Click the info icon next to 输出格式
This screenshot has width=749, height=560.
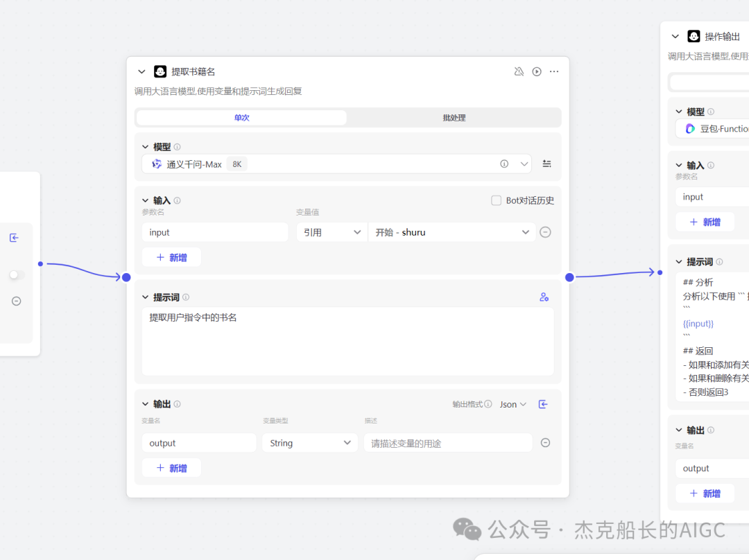(x=488, y=404)
